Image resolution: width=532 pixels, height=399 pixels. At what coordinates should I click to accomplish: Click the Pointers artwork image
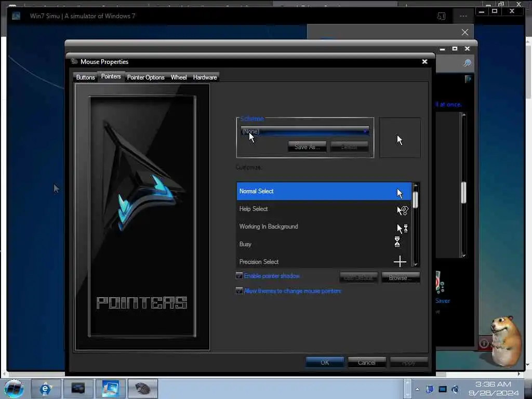pos(142,217)
